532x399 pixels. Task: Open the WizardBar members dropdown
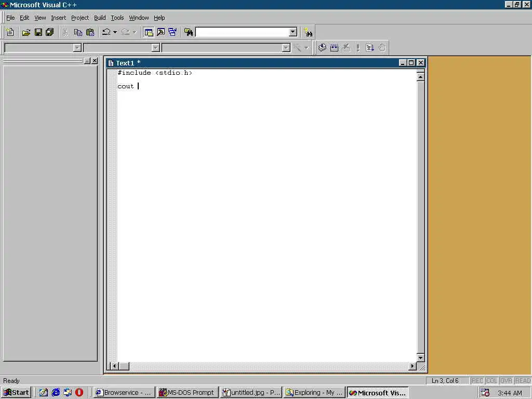[286, 48]
